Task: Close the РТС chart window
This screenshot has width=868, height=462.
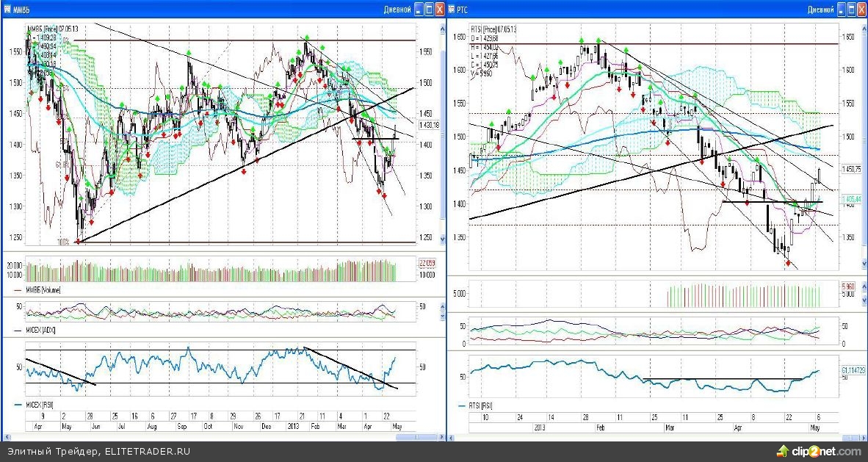Action: coord(862,9)
